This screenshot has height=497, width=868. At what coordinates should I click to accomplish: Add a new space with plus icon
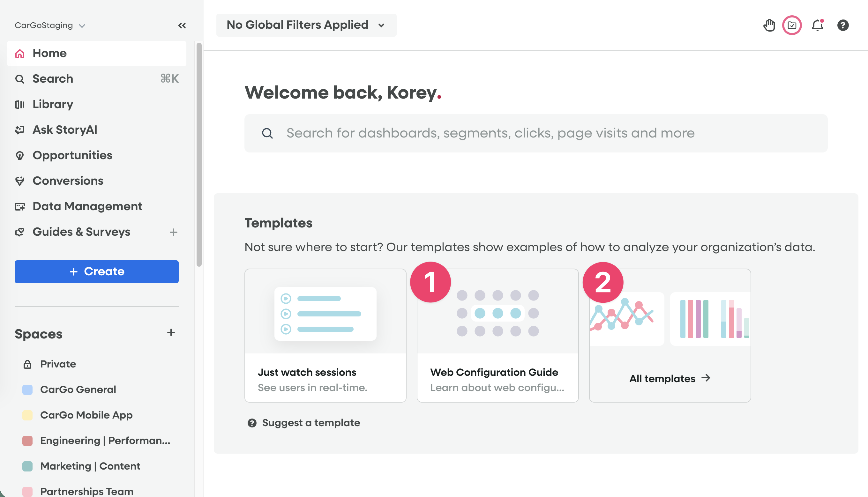tap(171, 332)
